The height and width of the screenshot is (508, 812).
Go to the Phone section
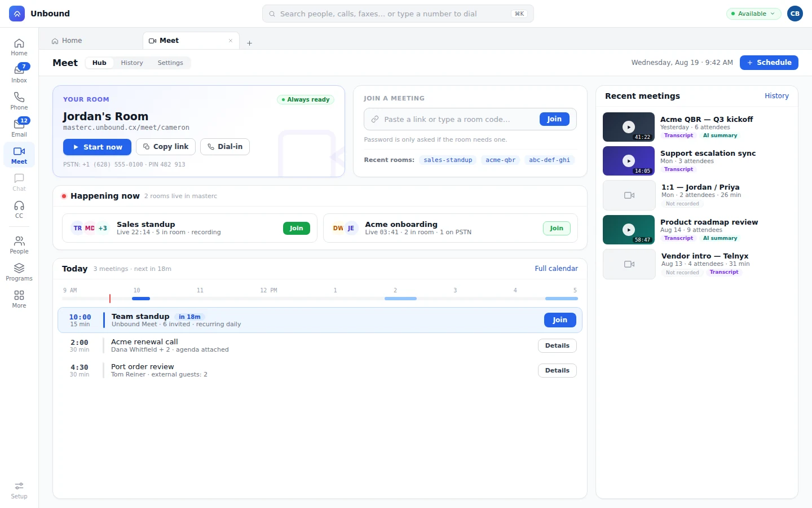pyautogui.click(x=19, y=101)
